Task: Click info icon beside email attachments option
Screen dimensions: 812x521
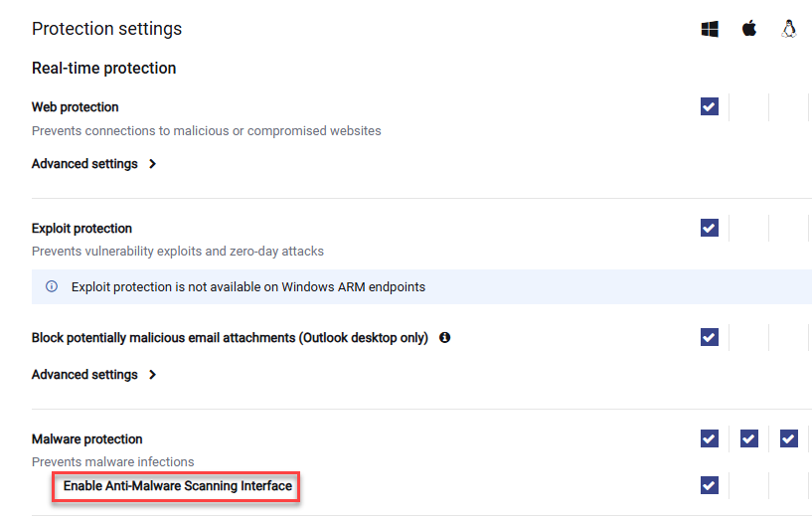Action: 444,338
